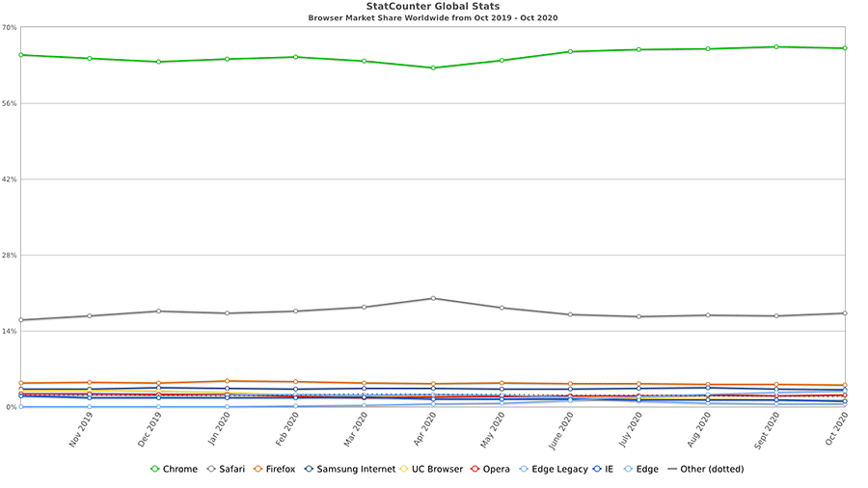868x488 pixels.
Task: Click the Browser Market Share Worldwide subtitle
Action: pyautogui.click(x=432, y=17)
